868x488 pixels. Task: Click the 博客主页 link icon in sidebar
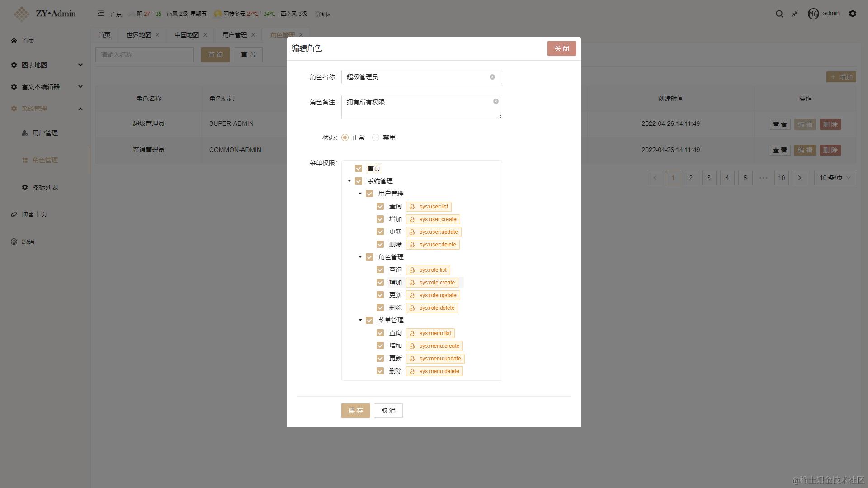coord(13,214)
